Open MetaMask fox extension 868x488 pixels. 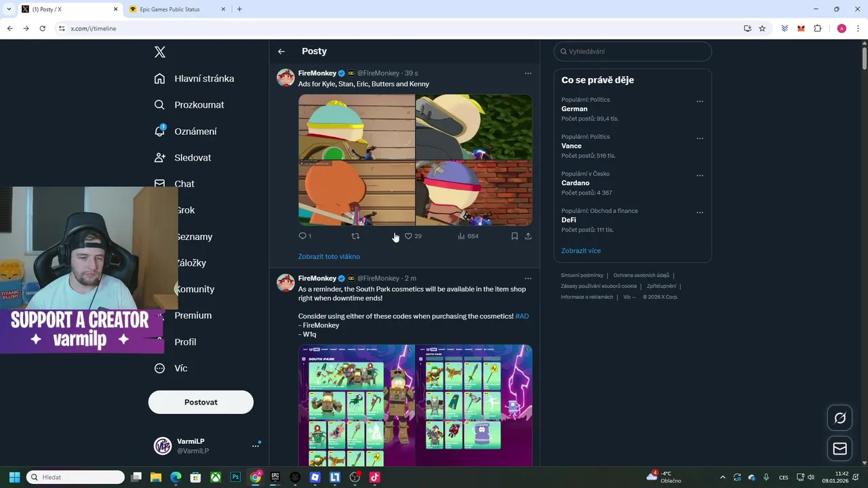(x=801, y=28)
